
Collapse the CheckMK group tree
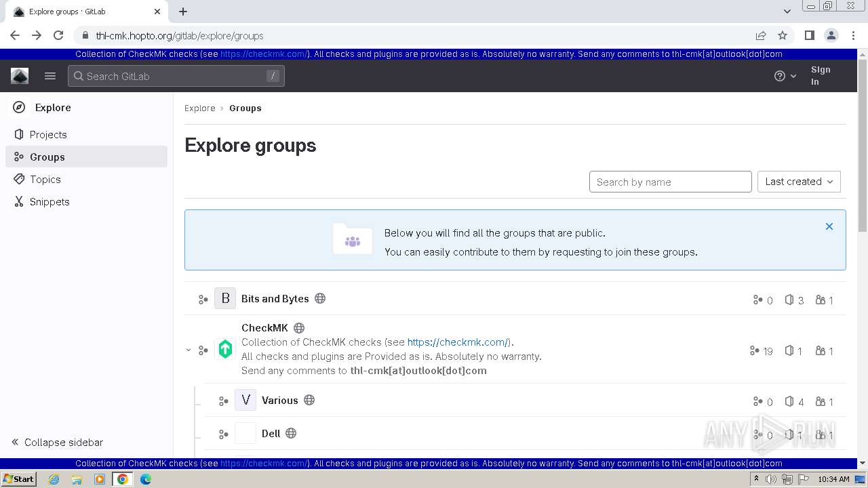[189, 350]
